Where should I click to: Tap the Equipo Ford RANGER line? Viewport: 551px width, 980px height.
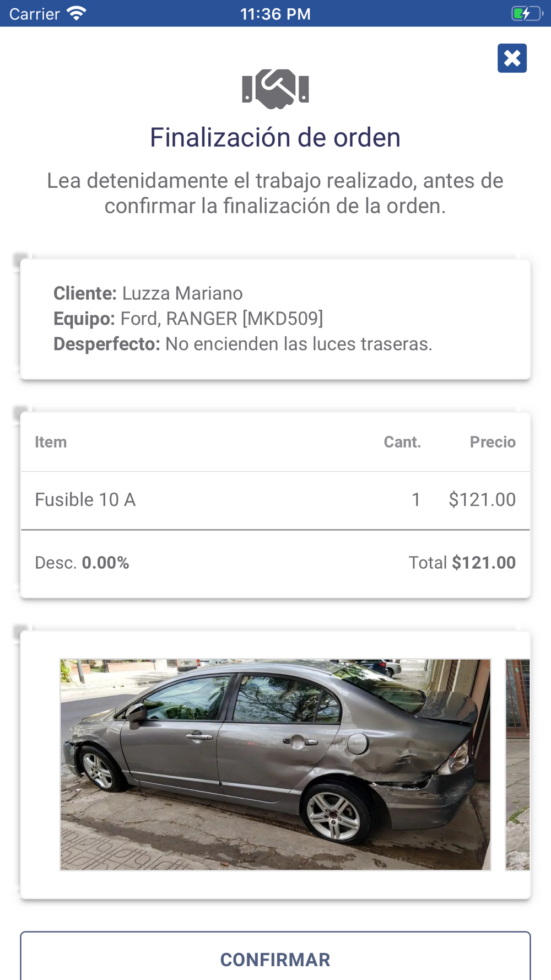click(x=188, y=319)
